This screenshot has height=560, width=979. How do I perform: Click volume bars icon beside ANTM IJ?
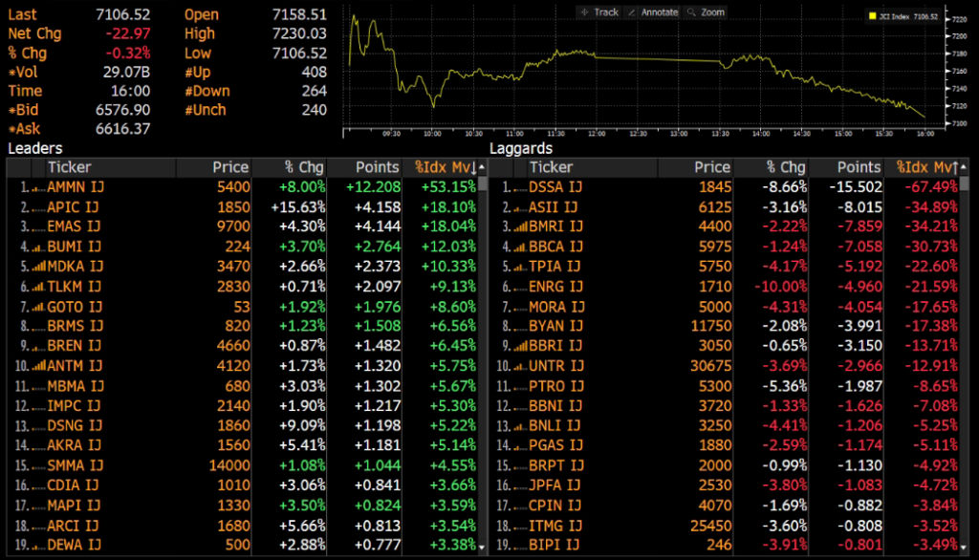36,365
